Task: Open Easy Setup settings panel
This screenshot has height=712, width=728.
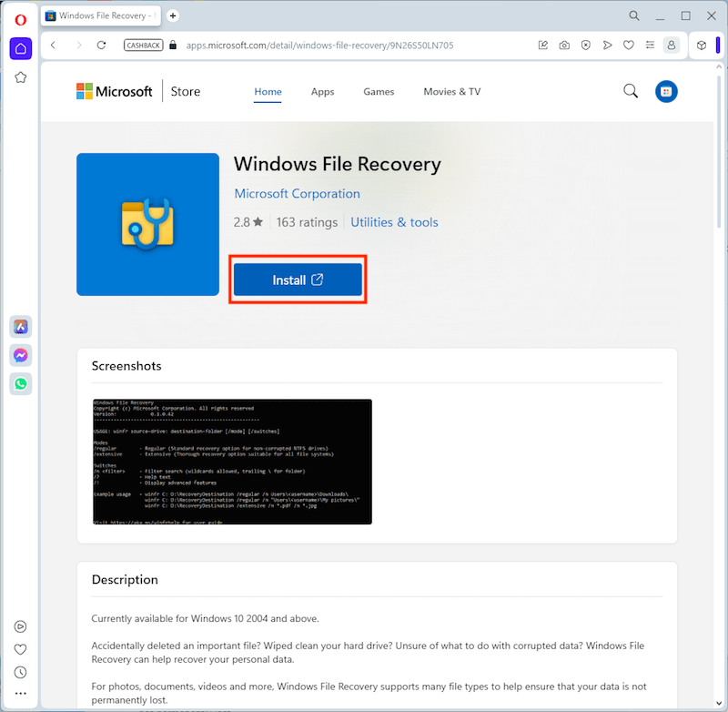Action: click(649, 45)
